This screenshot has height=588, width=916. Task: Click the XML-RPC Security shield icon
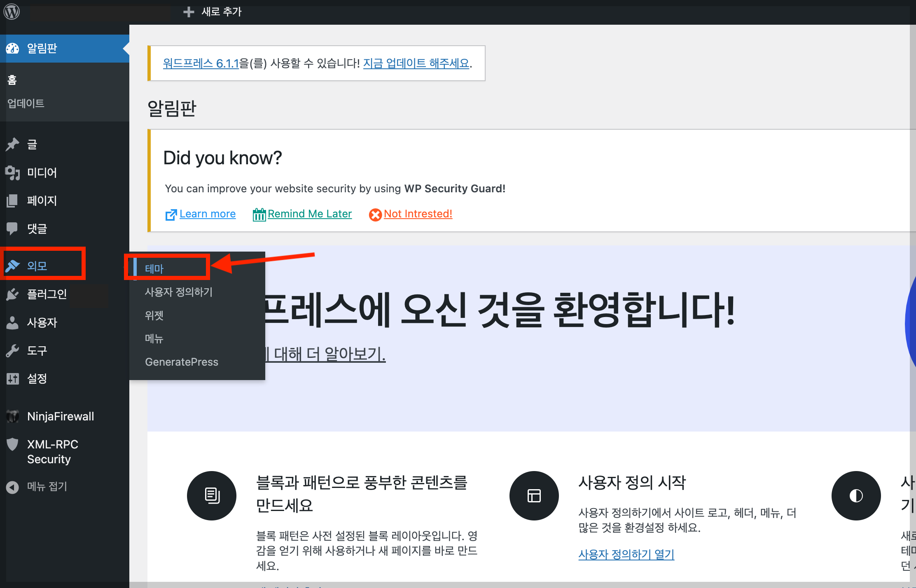point(12,444)
